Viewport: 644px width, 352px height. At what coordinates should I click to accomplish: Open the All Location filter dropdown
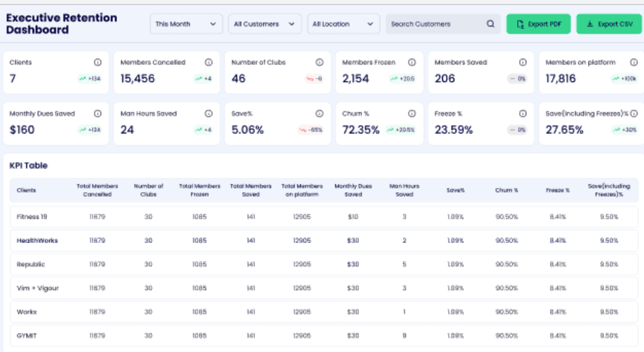coord(343,24)
